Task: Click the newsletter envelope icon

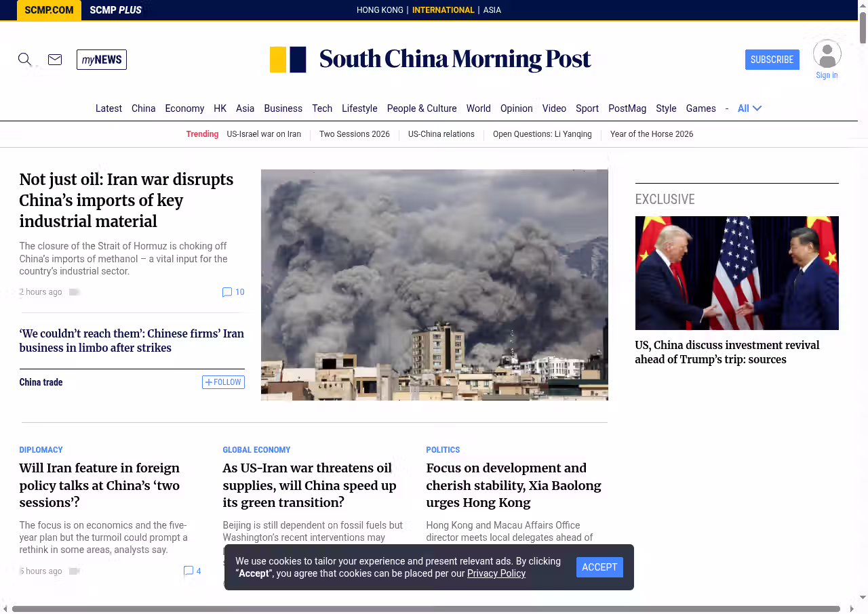Action: click(55, 60)
